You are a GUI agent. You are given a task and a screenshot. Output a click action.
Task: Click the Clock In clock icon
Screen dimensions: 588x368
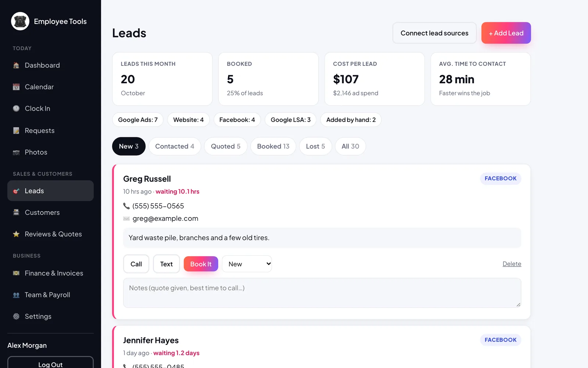pos(16,109)
